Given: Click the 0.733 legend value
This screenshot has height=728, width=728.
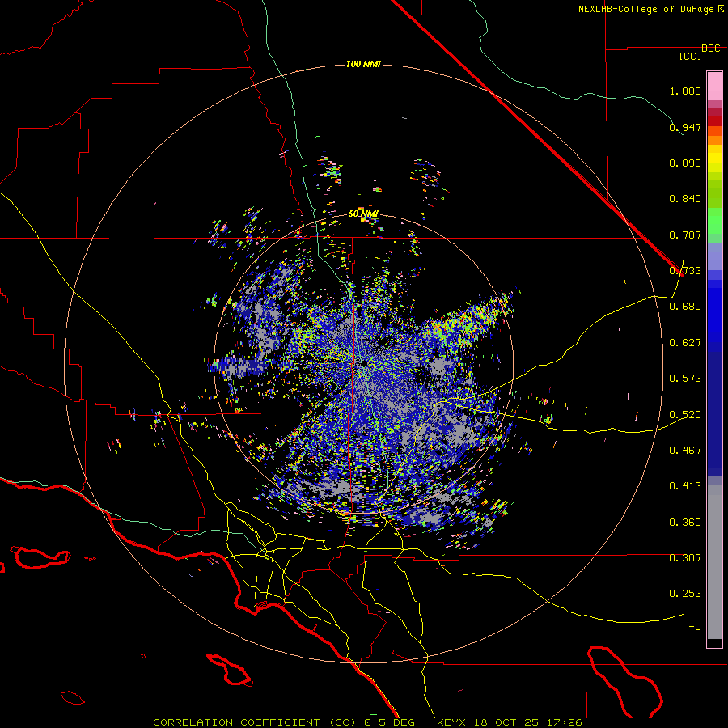Looking at the screenshot, I should pyautogui.click(x=685, y=271).
